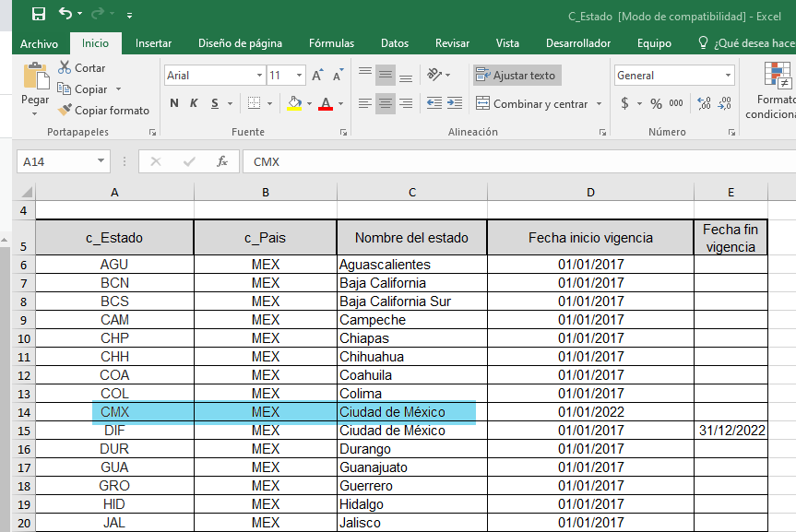796x532 pixels.
Task: Increase decimal places
Action: 704,103
